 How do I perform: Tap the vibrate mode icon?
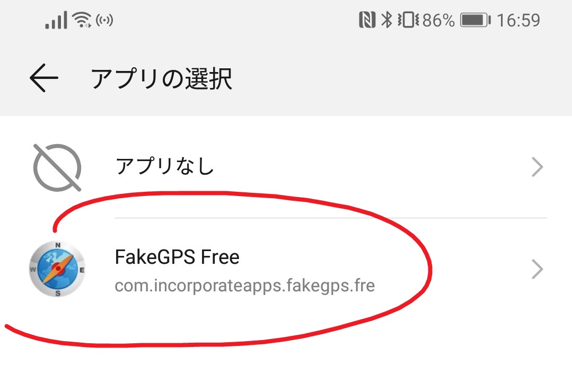[x=408, y=20]
